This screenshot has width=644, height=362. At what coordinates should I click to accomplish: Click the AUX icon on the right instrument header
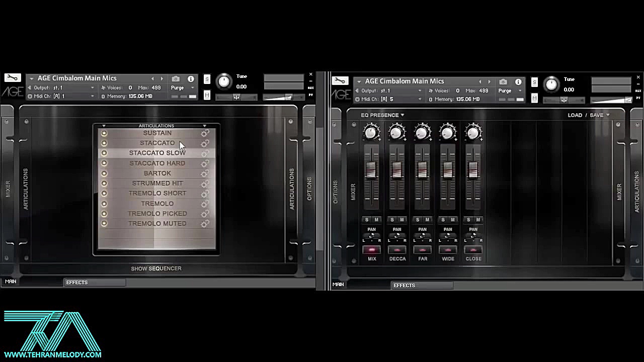tap(638, 90)
